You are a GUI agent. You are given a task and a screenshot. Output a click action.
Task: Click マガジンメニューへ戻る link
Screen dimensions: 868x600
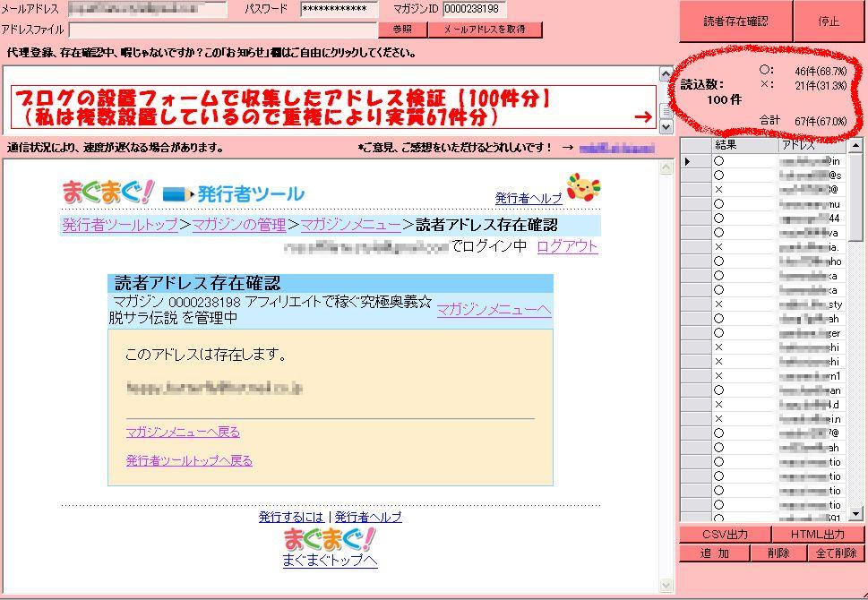click(x=184, y=432)
